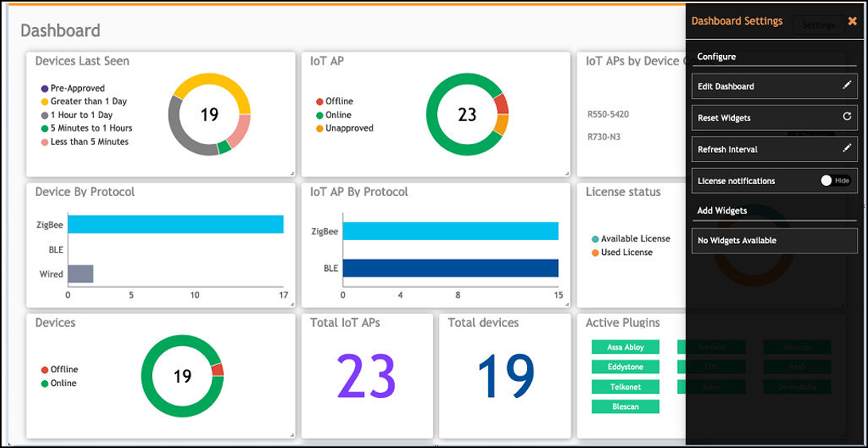Click the Assa Abloy plugin button
868x448 pixels.
(x=625, y=347)
